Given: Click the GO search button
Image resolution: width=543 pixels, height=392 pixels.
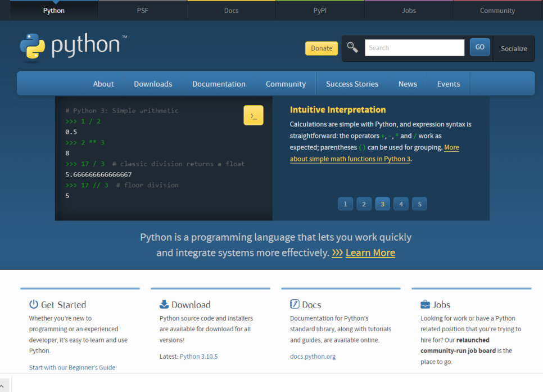Looking at the screenshot, I should click(x=479, y=47).
